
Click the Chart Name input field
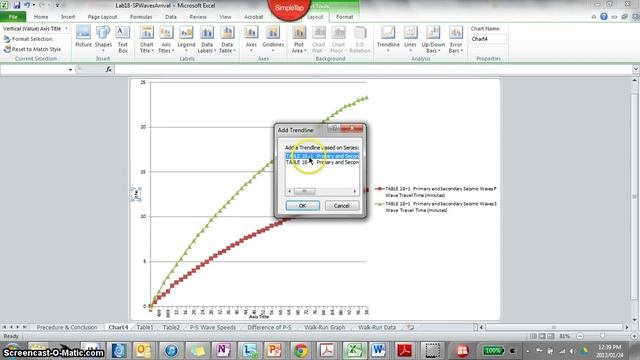[488, 39]
